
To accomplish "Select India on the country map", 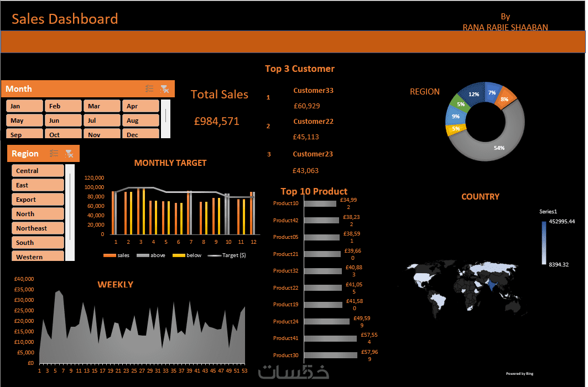I will point(491,286).
